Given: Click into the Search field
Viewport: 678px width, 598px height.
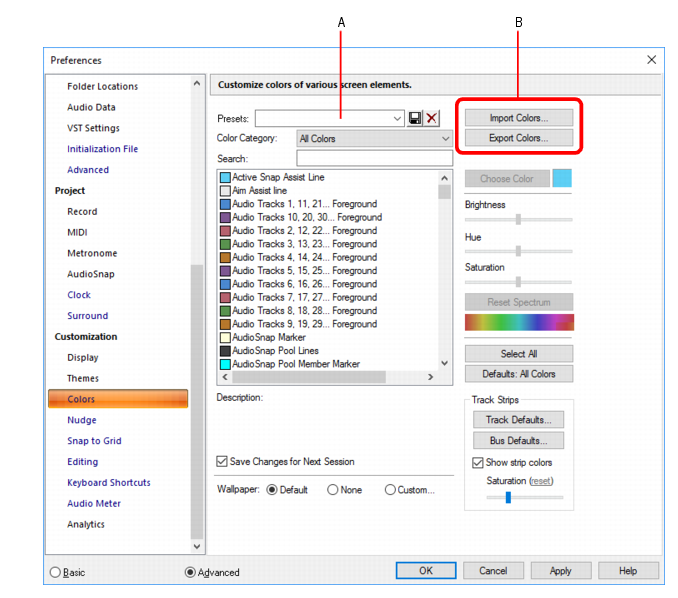Looking at the screenshot, I should 374,158.
